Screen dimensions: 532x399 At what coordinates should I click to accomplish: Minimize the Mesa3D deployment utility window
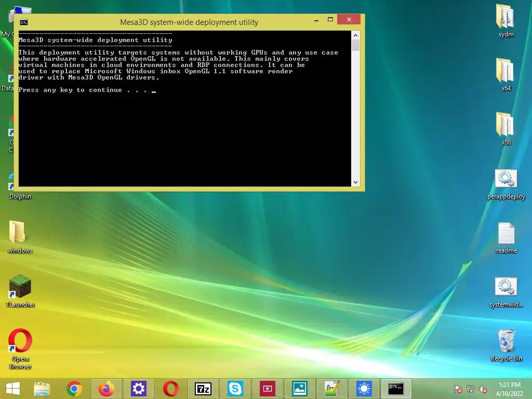pyautogui.click(x=316, y=20)
